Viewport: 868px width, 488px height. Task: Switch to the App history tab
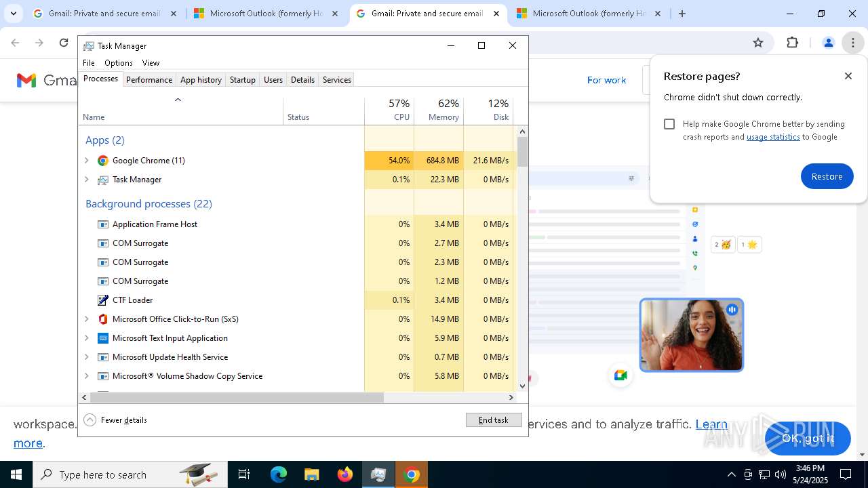pyautogui.click(x=201, y=80)
